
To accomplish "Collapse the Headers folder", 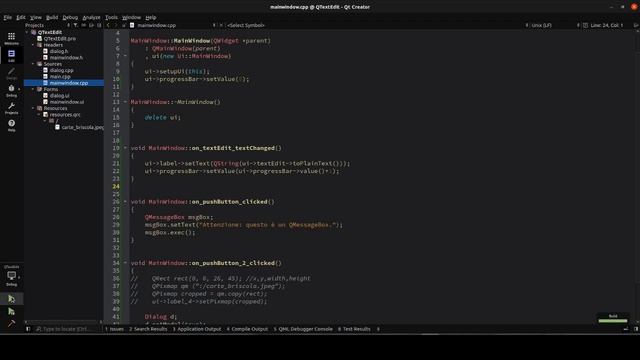I will click(33, 45).
